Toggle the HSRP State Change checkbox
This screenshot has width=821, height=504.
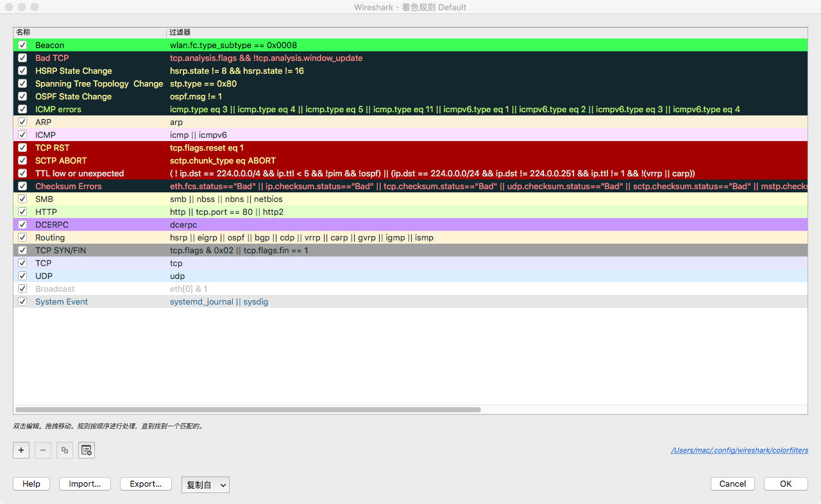22,71
